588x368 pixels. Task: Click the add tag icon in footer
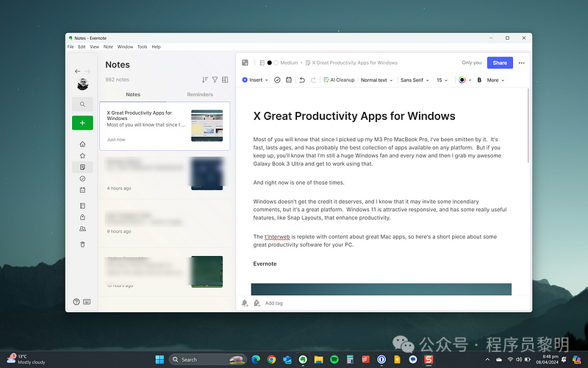[257, 303]
